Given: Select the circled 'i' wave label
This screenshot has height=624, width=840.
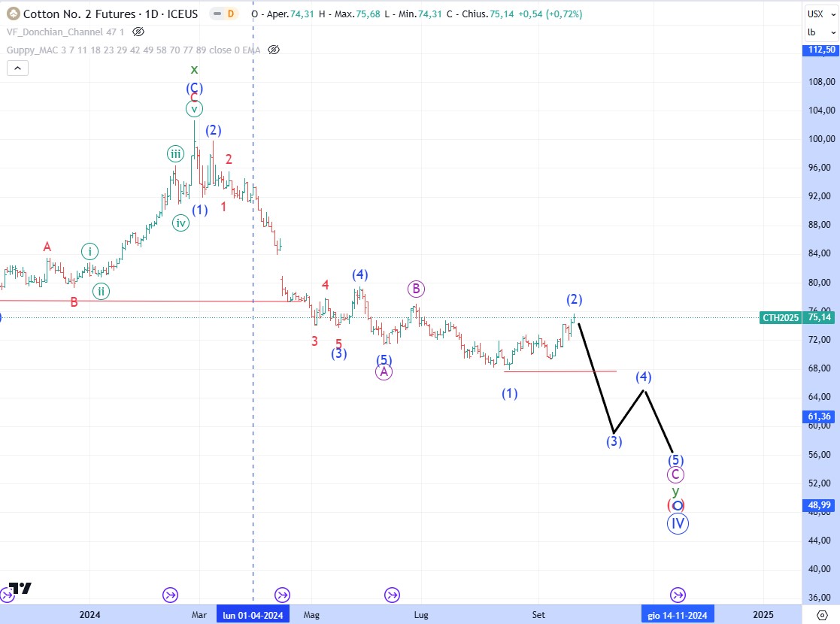Looking at the screenshot, I should (90, 251).
